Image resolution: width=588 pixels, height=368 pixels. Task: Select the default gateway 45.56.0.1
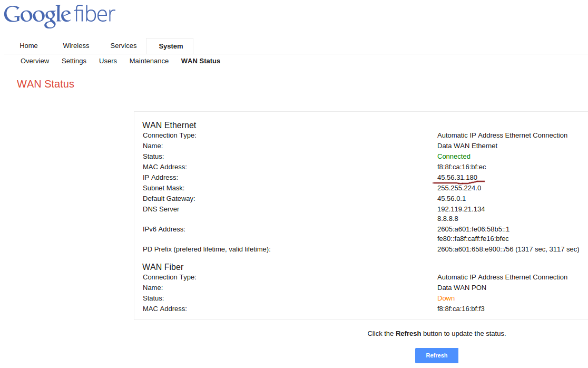click(452, 198)
